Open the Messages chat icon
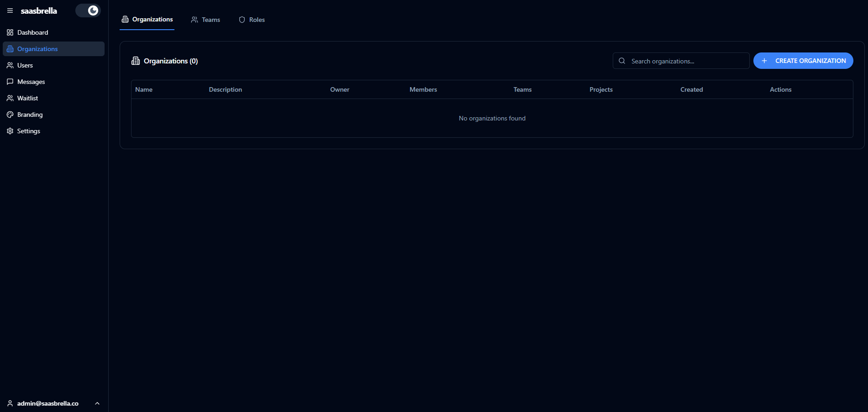Screen dimensions: 868x412 tap(10, 82)
